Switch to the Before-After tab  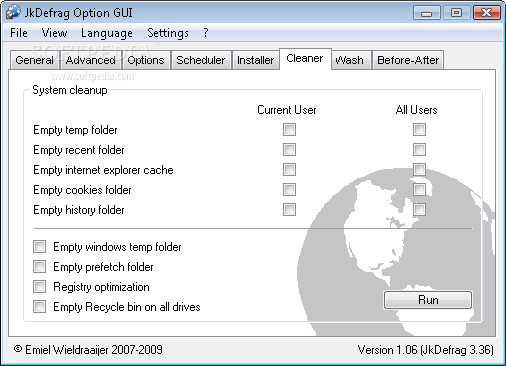408,60
